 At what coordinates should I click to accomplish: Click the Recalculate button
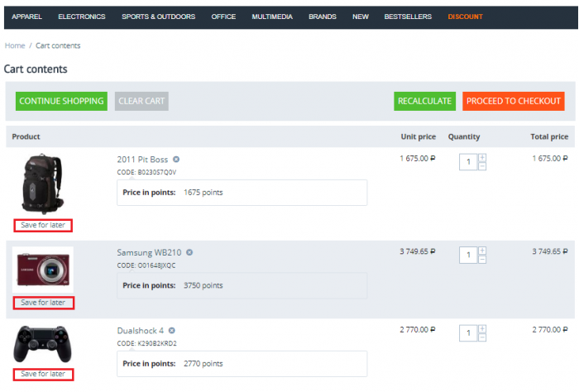point(424,101)
